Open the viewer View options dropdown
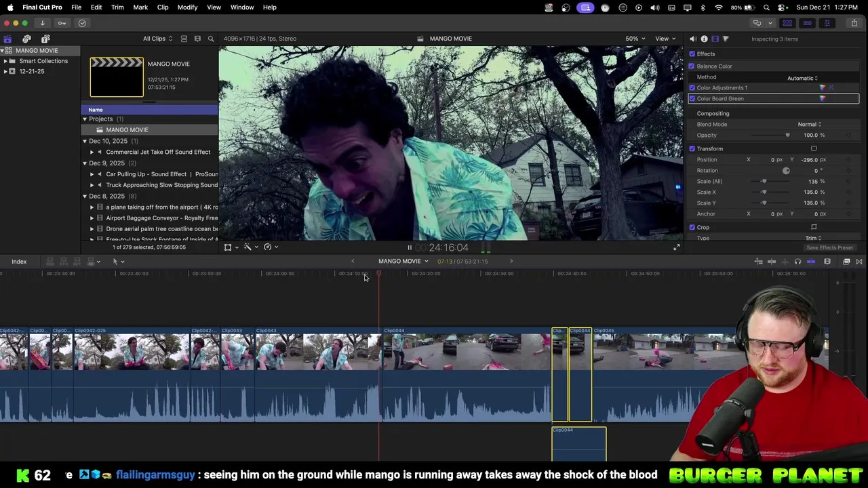Screen dimensions: 868x488 pos(665,39)
